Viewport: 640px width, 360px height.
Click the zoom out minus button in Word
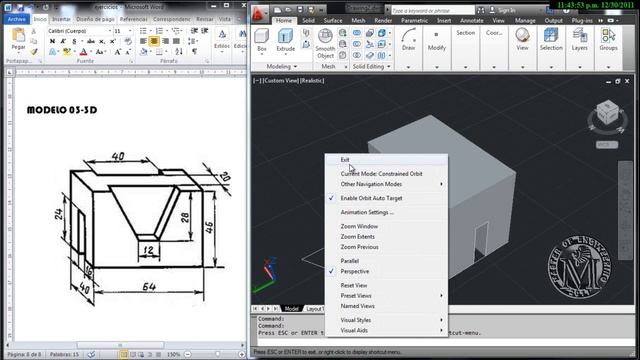[x=188, y=354]
